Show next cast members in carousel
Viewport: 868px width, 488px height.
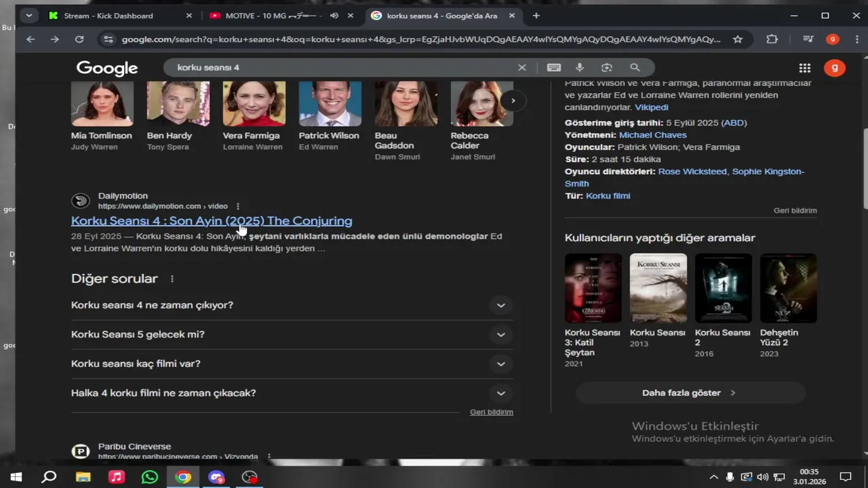click(513, 100)
